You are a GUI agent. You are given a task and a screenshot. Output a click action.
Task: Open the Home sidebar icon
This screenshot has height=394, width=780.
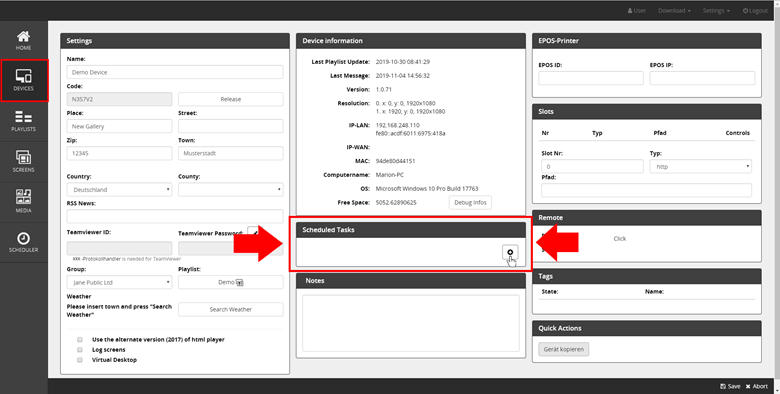pos(23,36)
